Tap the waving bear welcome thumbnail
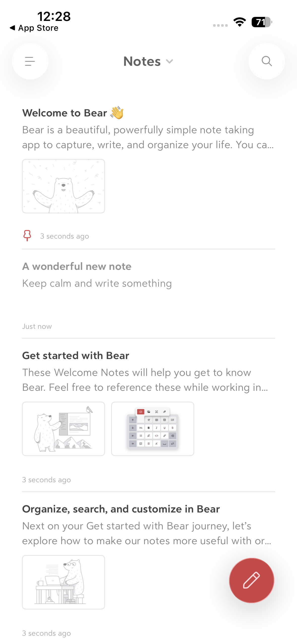The image size is (297, 644). [63, 186]
